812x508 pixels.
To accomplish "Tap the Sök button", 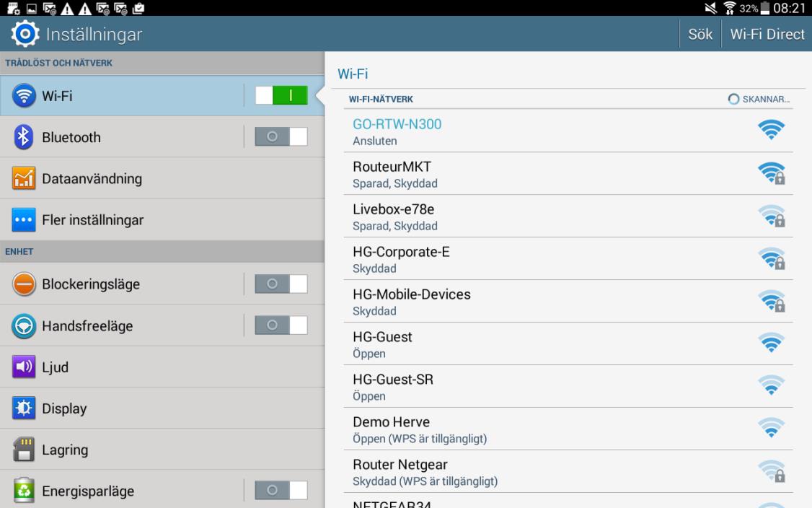I will (x=700, y=34).
